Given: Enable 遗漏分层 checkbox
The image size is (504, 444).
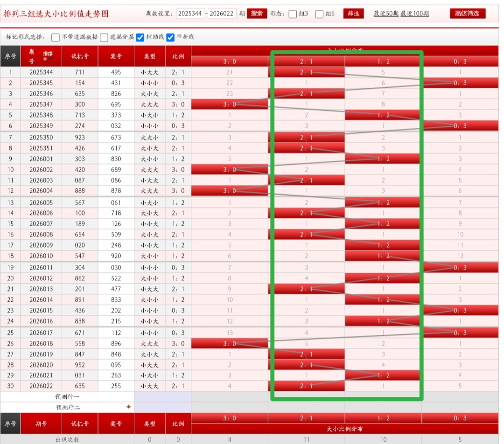Looking at the screenshot, I should [x=104, y=37].
